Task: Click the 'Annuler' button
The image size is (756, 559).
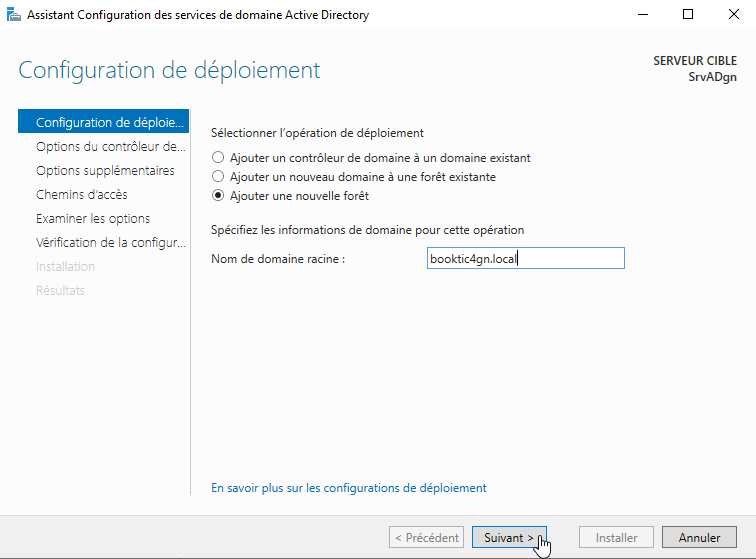Action: [699, 537]
